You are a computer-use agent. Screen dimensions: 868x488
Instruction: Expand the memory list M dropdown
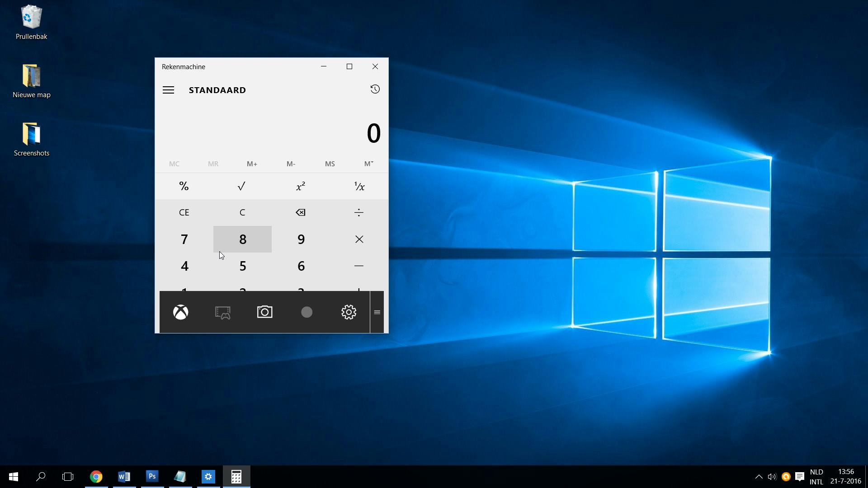coord(368,164)
